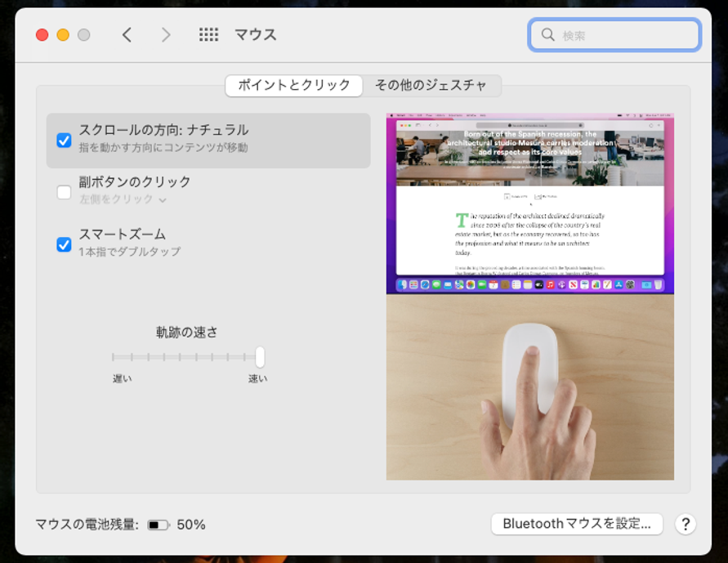Image resolution: width=728 pixels, height=563 pixels.
Task: Select the ポイントとクリック tab
Action: coord(294,85)
